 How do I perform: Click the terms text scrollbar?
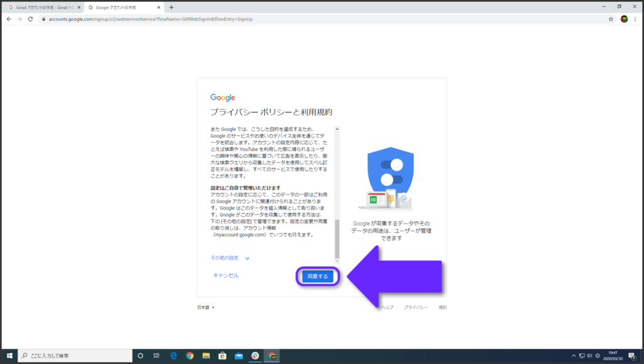337,238
